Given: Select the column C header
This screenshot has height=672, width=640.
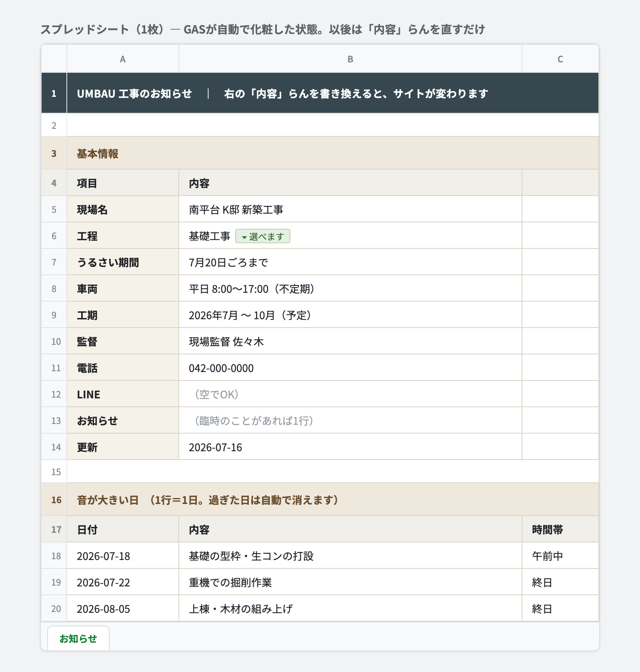Looking at the screenshot, I should click(560, 59).
